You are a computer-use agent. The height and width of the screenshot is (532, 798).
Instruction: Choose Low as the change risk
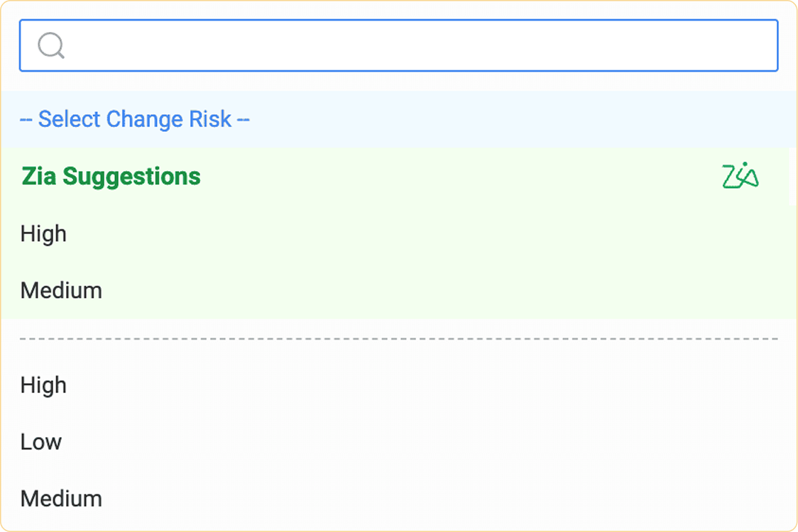pyautogui.click(x=40, y=442)
